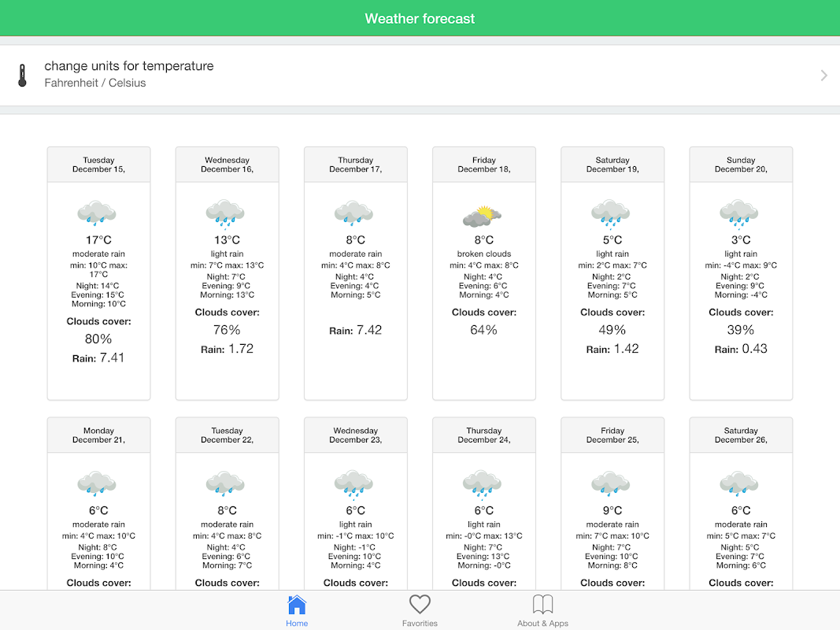This screenshot has width=840, height=630.
Task: Open the Favorities tab
Action: 420,611
